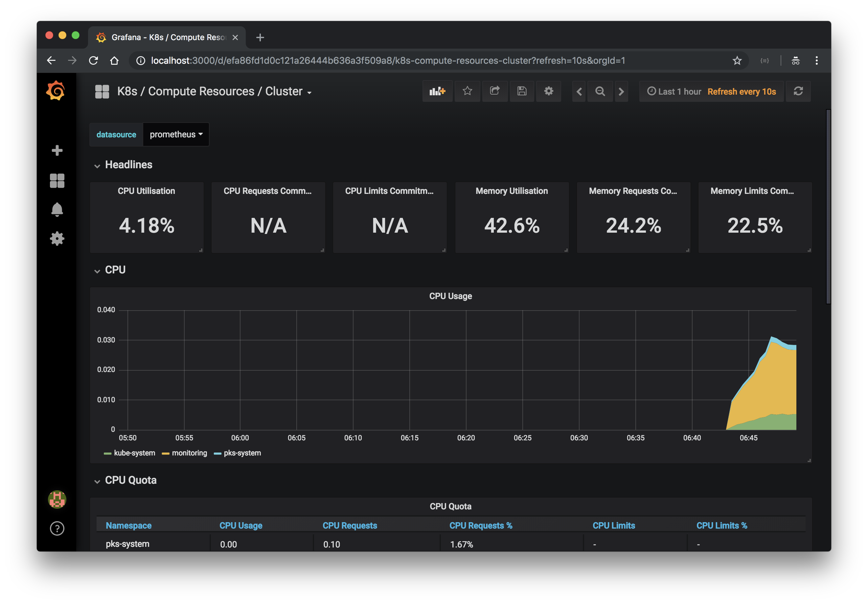Toggle monitoring series in chart legend
868x604 pixels.
pos(189,453)
